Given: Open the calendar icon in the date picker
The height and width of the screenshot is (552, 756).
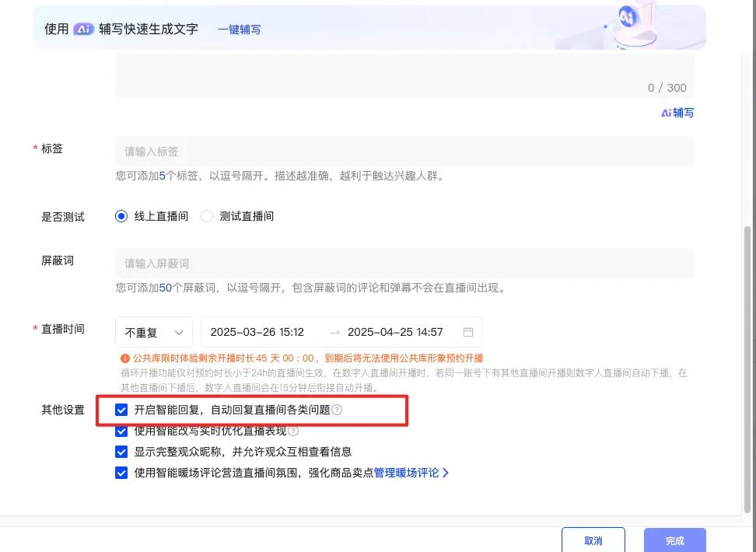Looking at the screenshot, I should click(467, 331).
